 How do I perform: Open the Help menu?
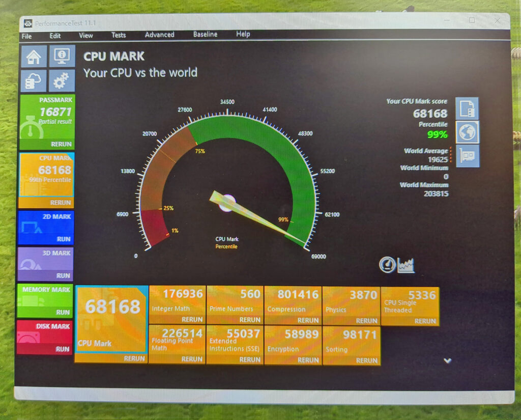tap(243, 34)
